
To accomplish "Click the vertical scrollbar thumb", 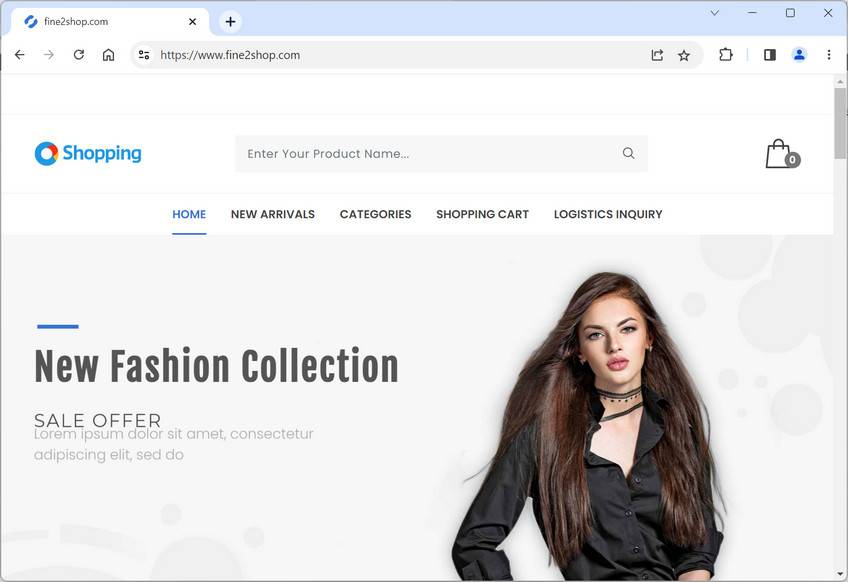I will click(840, 123).
